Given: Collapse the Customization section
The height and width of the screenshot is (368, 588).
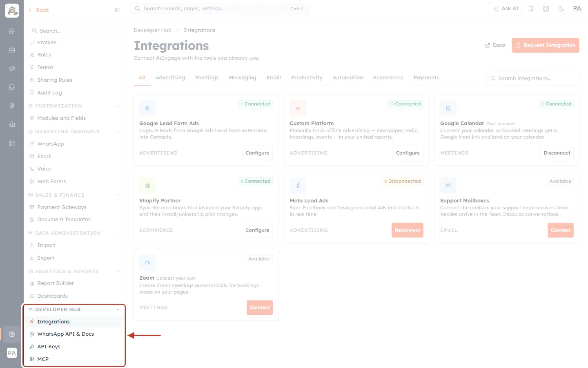Looking at the screenshot, I should coord(118,106).
